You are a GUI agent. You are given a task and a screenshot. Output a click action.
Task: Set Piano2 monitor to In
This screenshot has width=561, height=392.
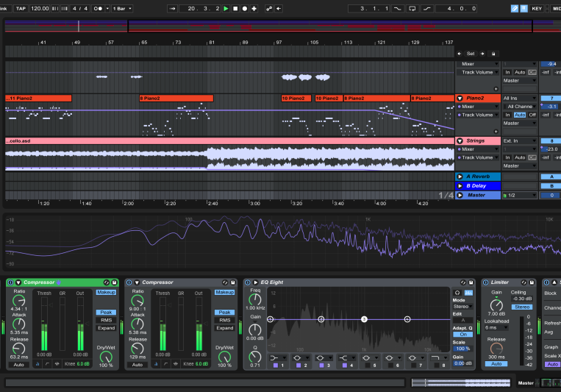tap(507, 115)
